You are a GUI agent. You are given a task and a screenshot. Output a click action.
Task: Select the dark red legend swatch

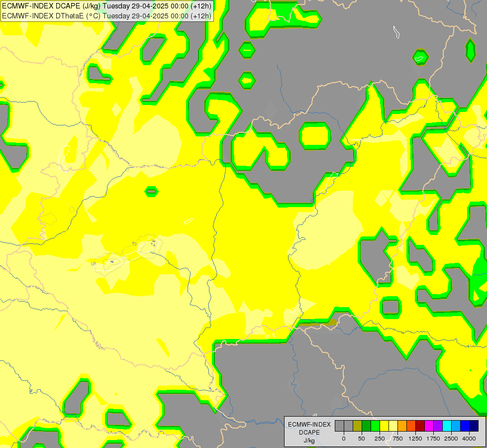pos(420,426)
